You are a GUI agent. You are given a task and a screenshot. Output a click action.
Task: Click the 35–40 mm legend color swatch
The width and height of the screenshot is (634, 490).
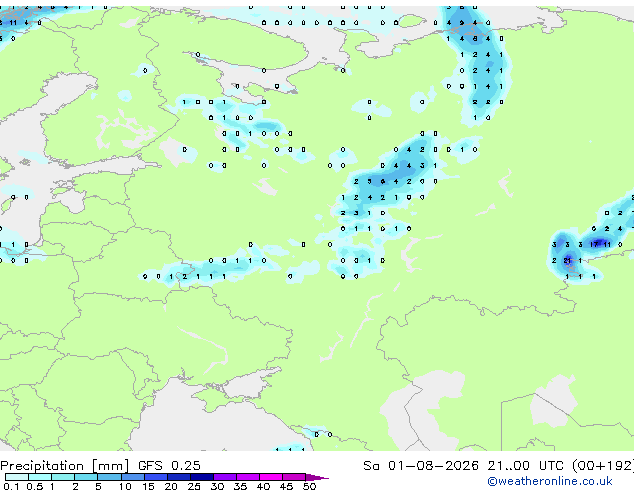click(248, 477)
